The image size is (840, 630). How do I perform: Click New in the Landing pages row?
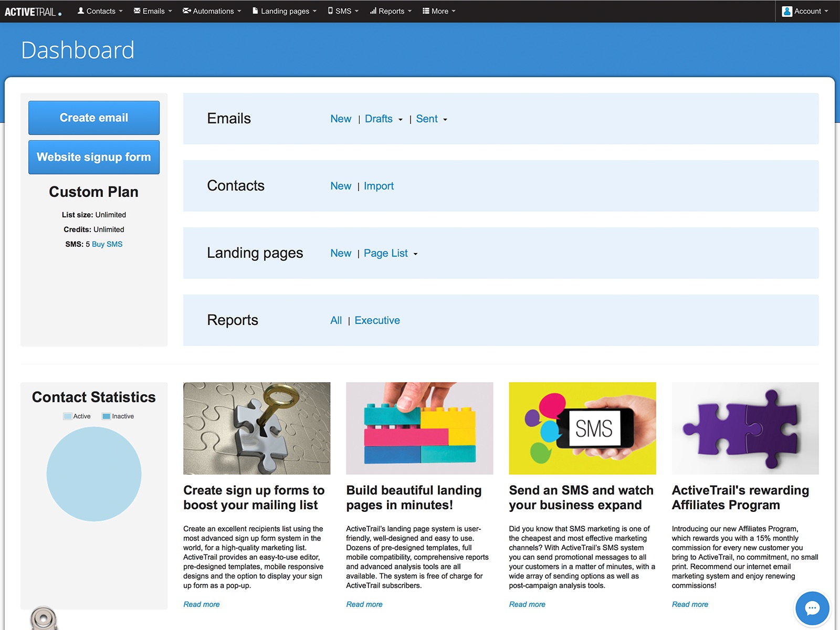[x=341, y=253]
